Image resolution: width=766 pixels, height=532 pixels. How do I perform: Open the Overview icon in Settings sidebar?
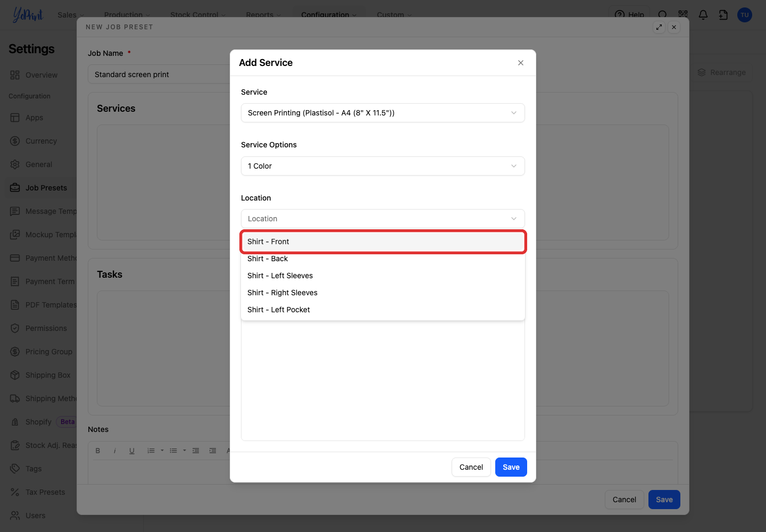15,75
